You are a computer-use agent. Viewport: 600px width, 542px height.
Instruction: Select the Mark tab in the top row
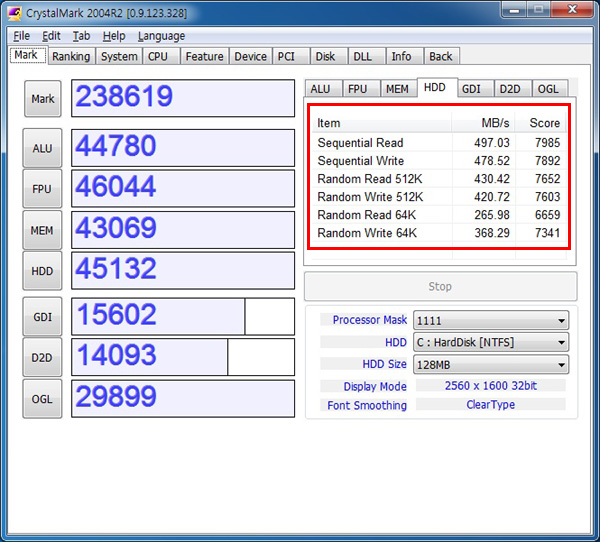(x=28, y=55)
